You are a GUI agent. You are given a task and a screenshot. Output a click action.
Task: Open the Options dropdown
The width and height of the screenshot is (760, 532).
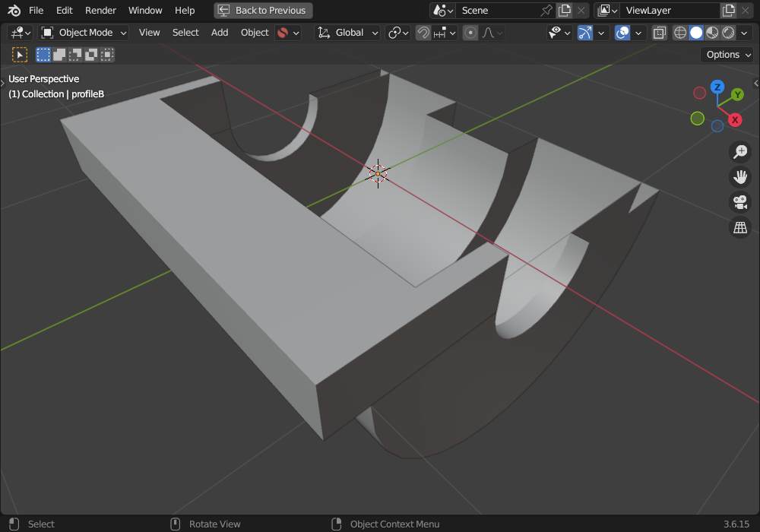coord(728,55)
